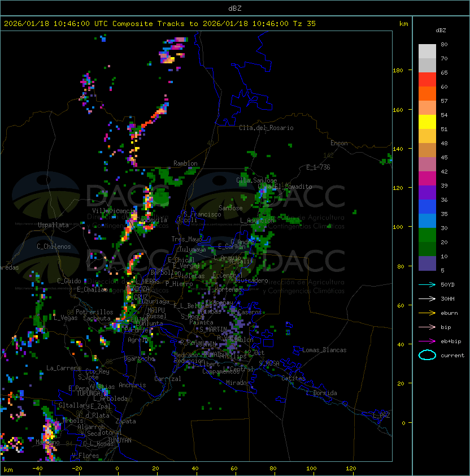Click the 'S_MARTIN' map label
470x476 pixels.
[213, 329]
